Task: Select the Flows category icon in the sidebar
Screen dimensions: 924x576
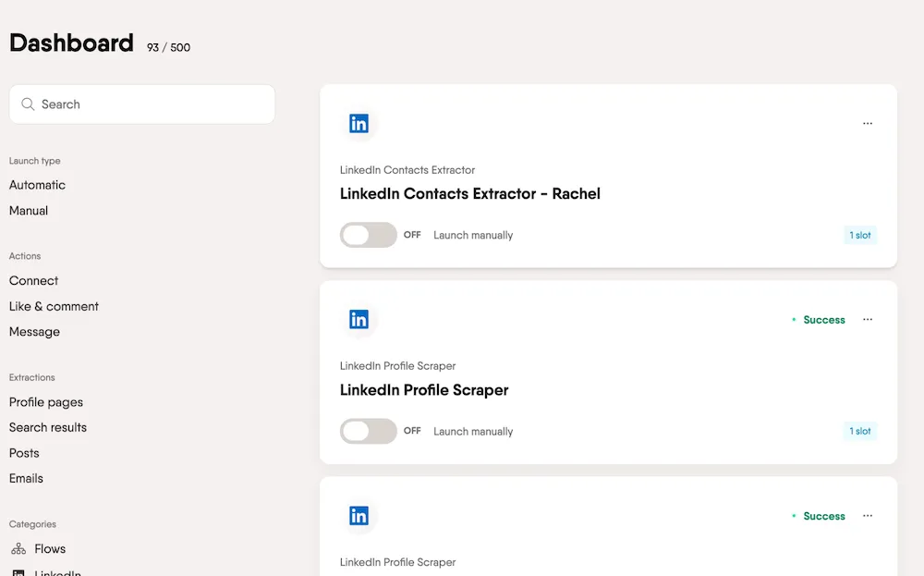Action: tap(18, 548)
